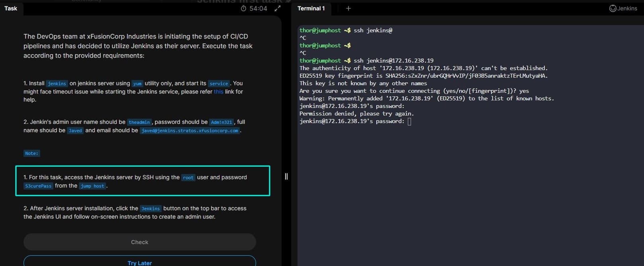This screenshot has width=644, height=266.
Task: Switch to the Task tab
Action: tap(11, 8)
